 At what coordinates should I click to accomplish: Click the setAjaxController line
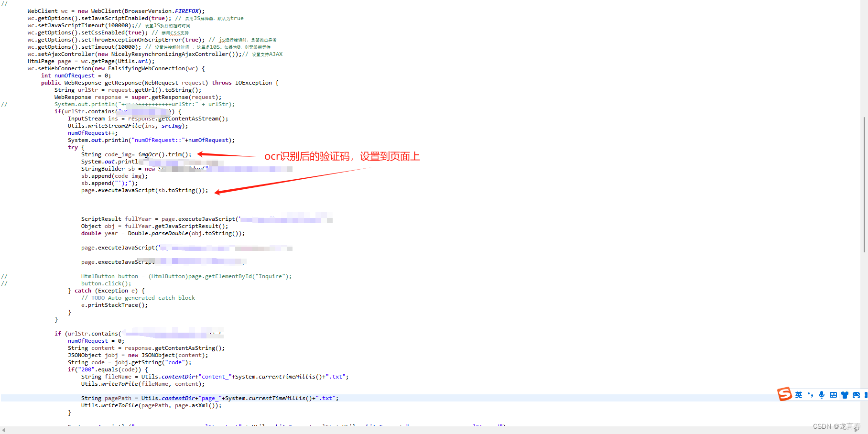pos(155,54)
